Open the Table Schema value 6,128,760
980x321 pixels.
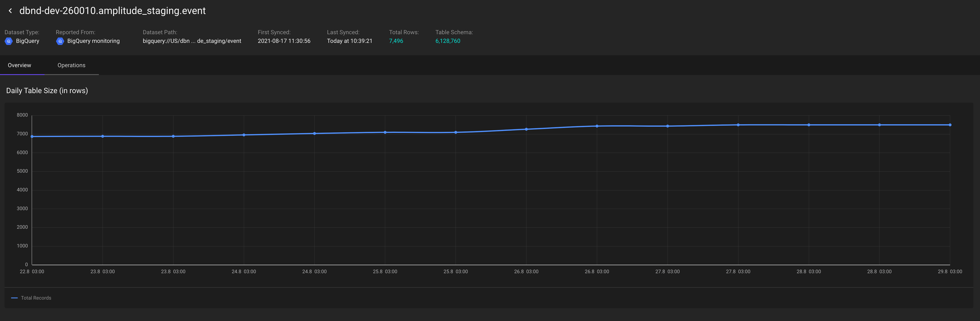(447, 41)
